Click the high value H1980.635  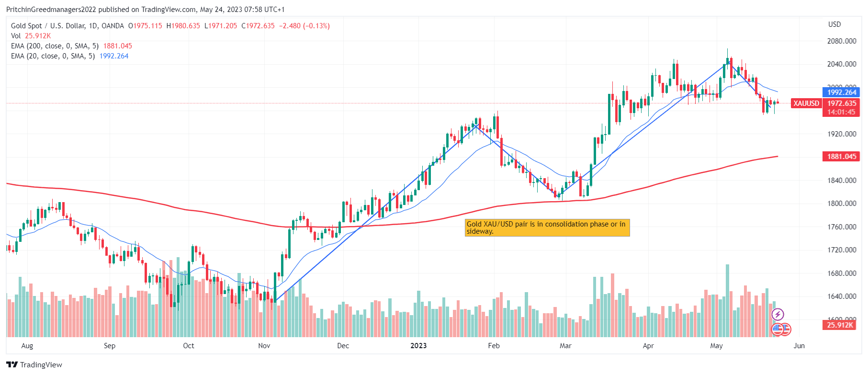point(183,26)
